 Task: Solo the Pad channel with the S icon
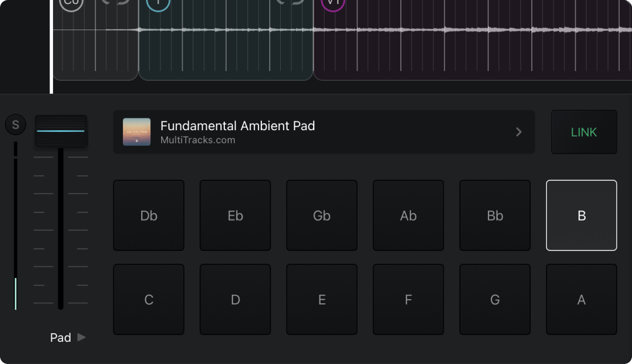coord(15,125)
